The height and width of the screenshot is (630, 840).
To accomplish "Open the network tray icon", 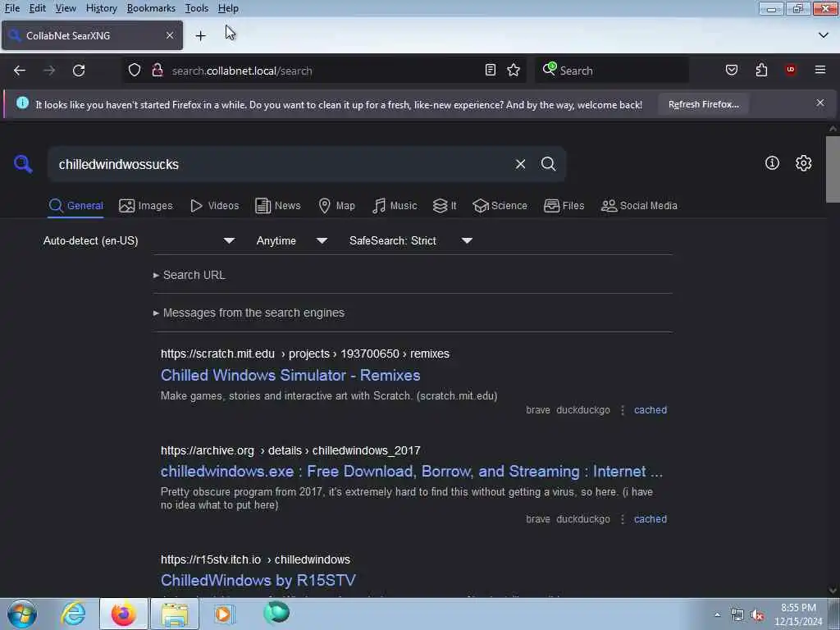I will (737, 615).
